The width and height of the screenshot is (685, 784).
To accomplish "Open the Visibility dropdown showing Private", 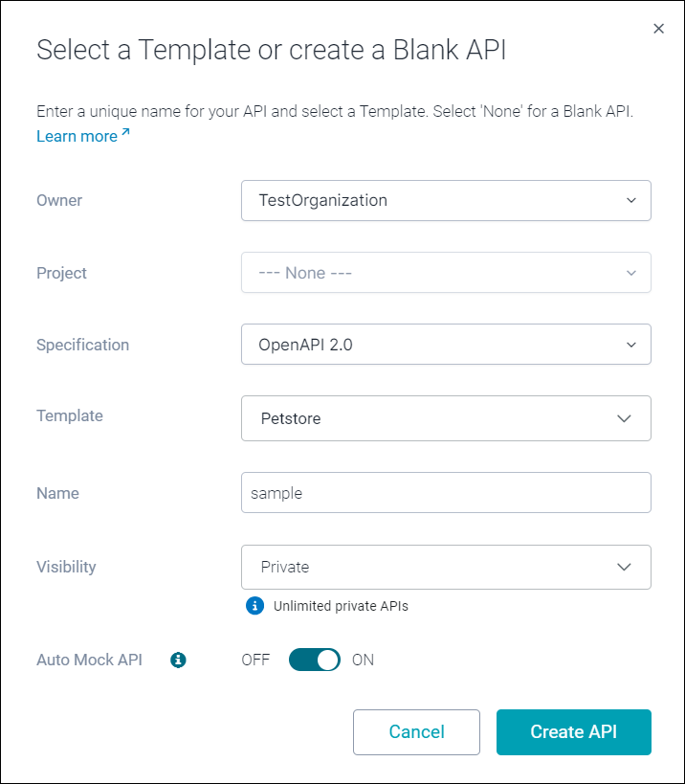I will click(446, 567).
